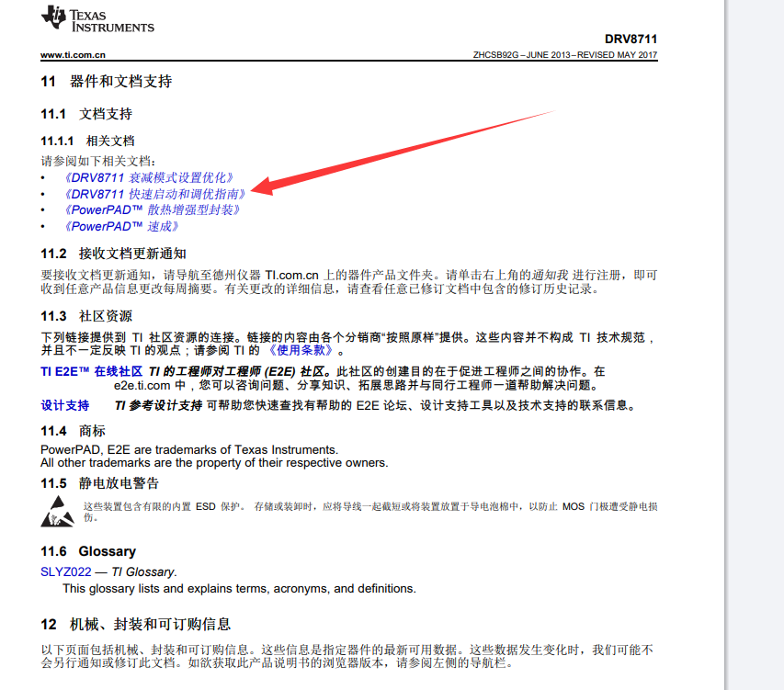Open the DRV8711 衰减模式设置优化 document link

point(149,178)
